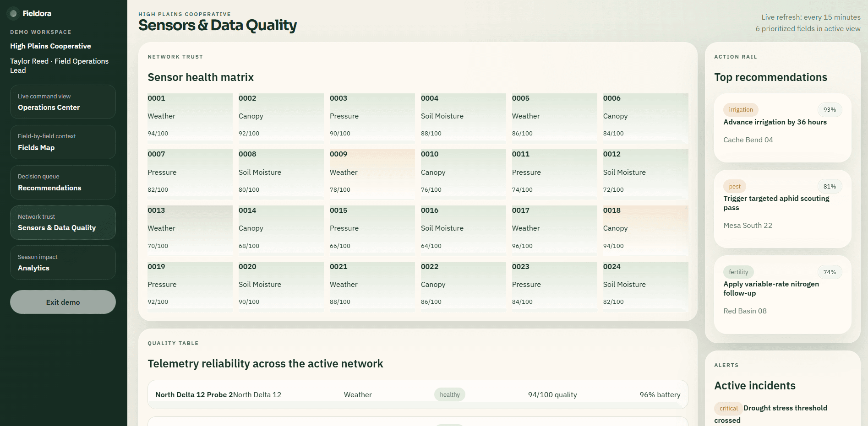Open the Operations Center page
868x426 pixels.
pos(63,102)
